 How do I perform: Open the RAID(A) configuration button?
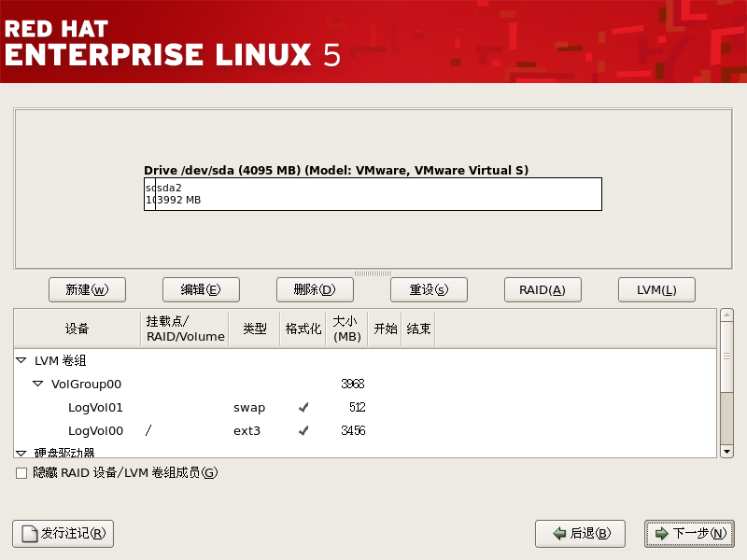pyautogui.click(x=543, y=289)
